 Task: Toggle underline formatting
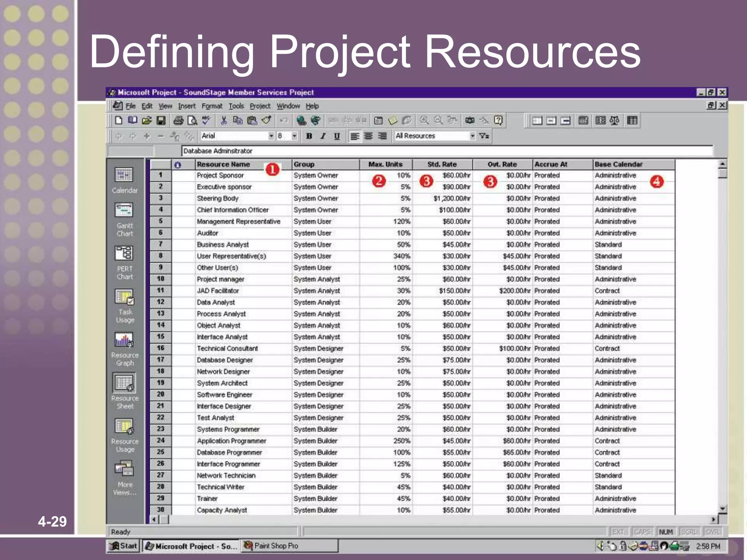tap(337, 136)
